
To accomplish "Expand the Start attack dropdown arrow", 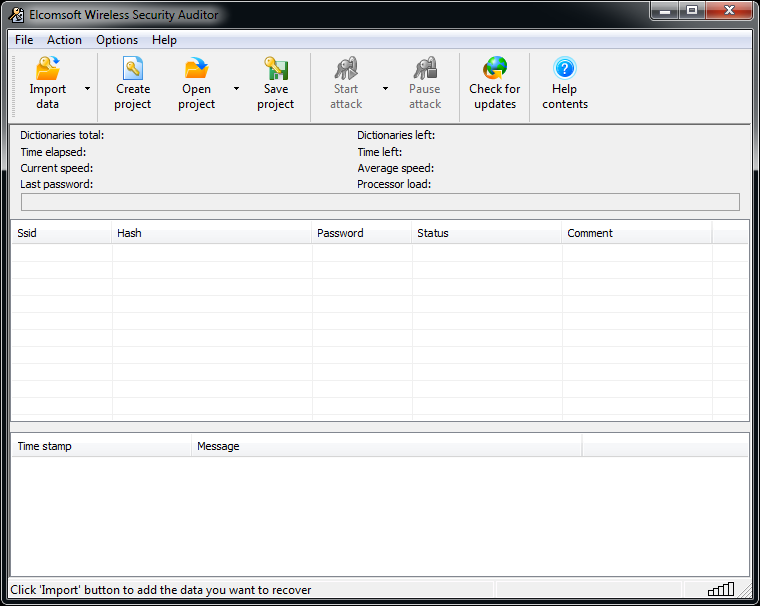I will (x=386, y=88).
